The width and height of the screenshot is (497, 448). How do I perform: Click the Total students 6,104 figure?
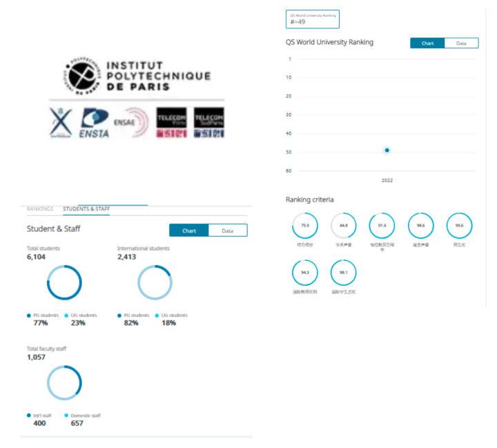[x=36, y=257]
